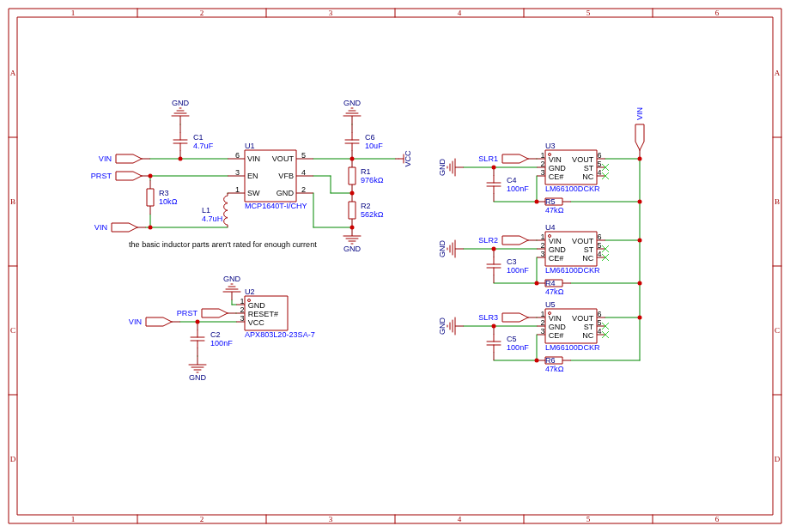Click the vertical VIN port at top right

[640, 136]
